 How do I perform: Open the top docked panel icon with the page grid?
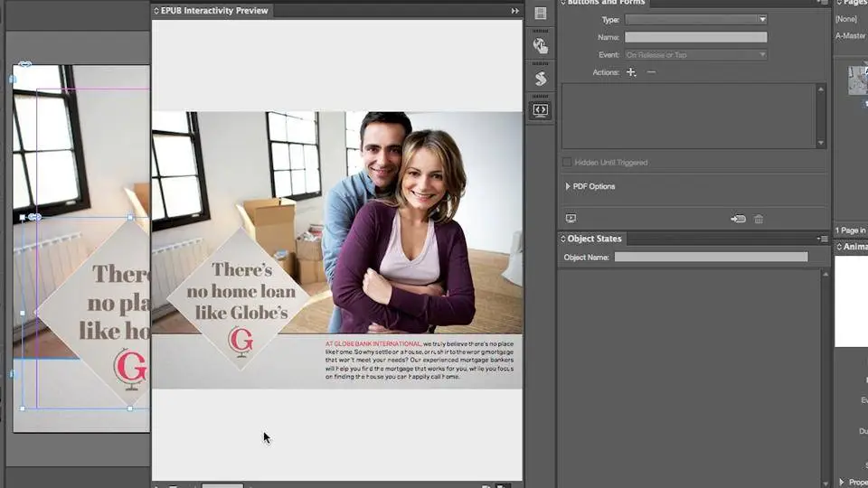[x=541, y=13]
